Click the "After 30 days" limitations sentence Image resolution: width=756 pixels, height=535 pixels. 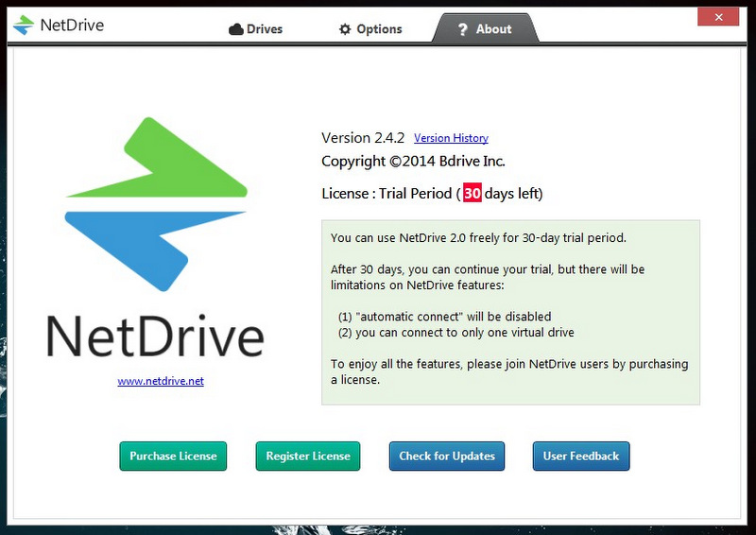(488, 277)
